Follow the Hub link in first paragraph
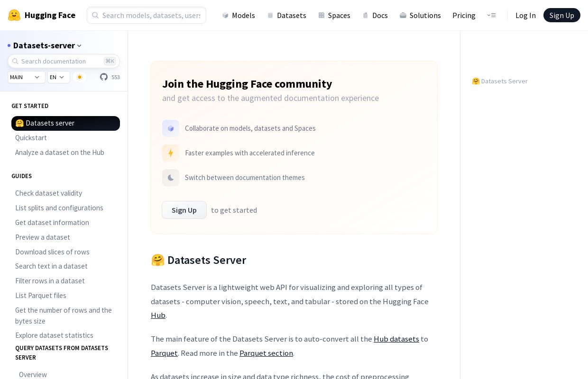This screenshot has height=379, width=588. pyautogui.click(x=158, y=316)
